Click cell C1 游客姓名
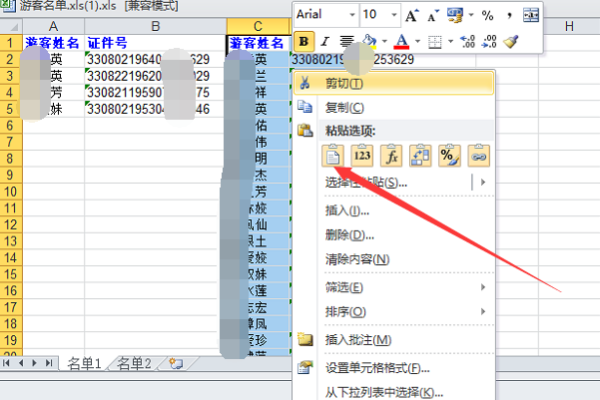 [x=258, y=43]
